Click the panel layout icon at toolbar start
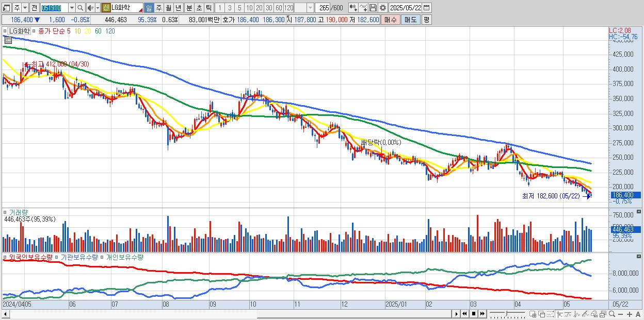Screen dimensions: 644x320 [6, 8]
